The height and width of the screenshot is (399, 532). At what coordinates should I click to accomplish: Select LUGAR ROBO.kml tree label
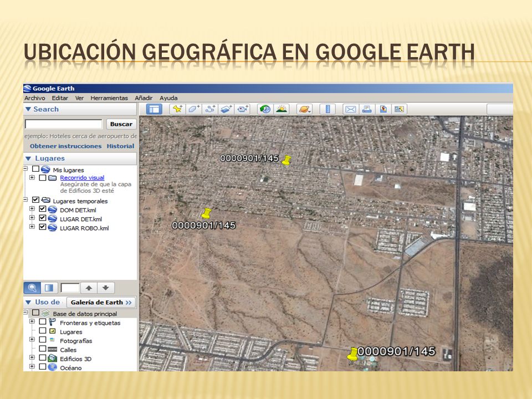click(x=84, y=228)
